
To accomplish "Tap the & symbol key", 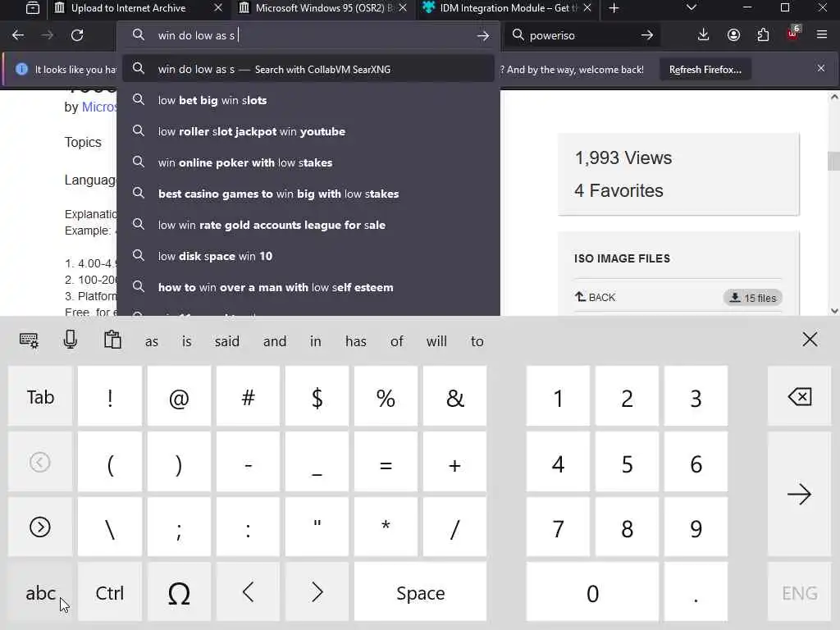I will click(454, 397).
